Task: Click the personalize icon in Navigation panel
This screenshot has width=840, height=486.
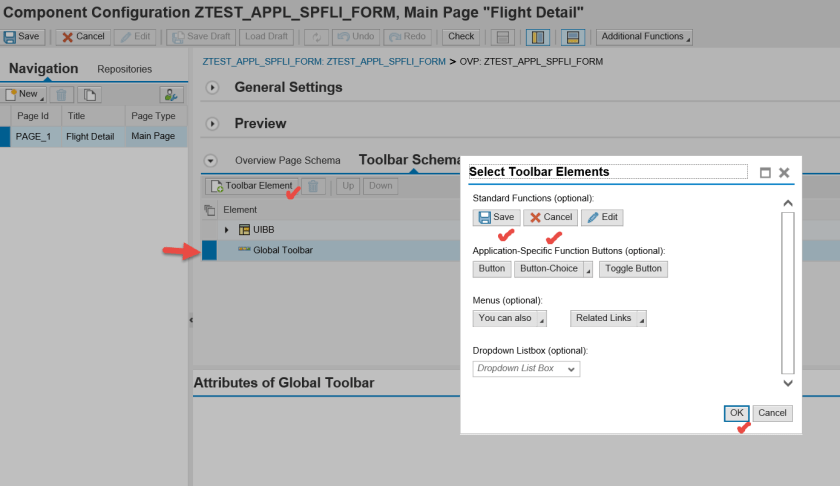Action: tap(171, 94)
